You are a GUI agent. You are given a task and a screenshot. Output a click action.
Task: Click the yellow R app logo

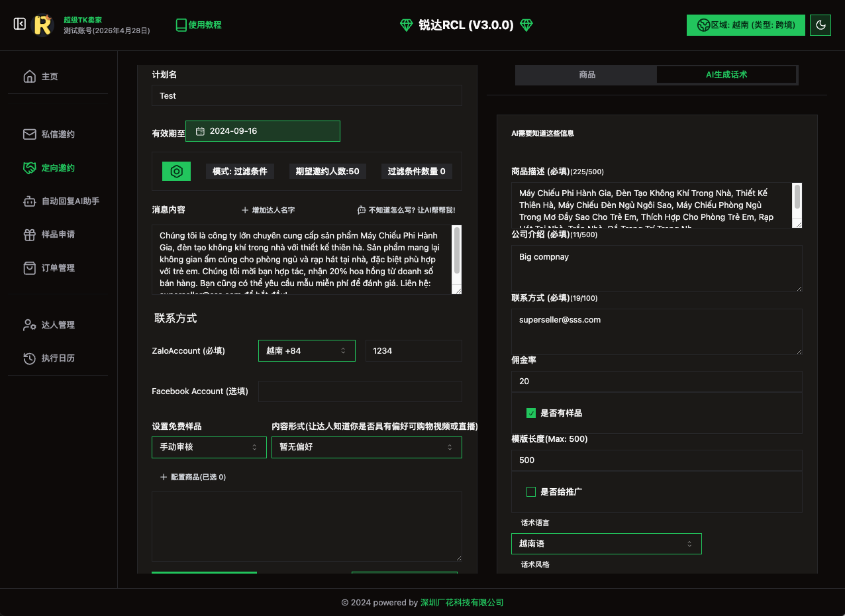point(43,25)
